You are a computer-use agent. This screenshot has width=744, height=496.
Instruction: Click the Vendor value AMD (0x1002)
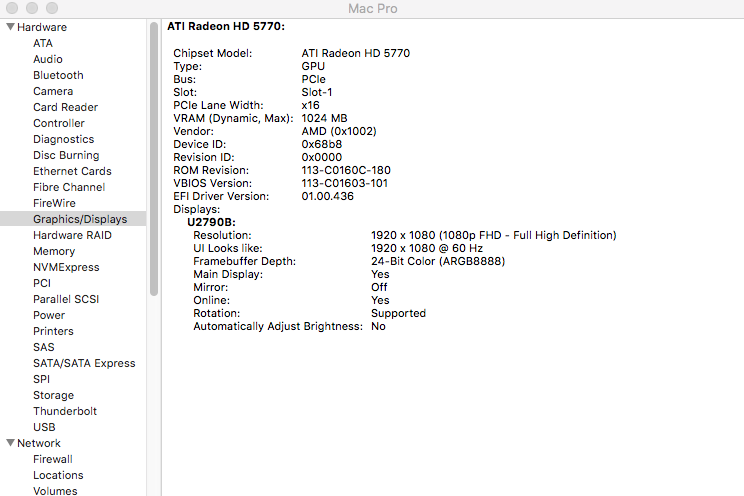coord(339,131)
